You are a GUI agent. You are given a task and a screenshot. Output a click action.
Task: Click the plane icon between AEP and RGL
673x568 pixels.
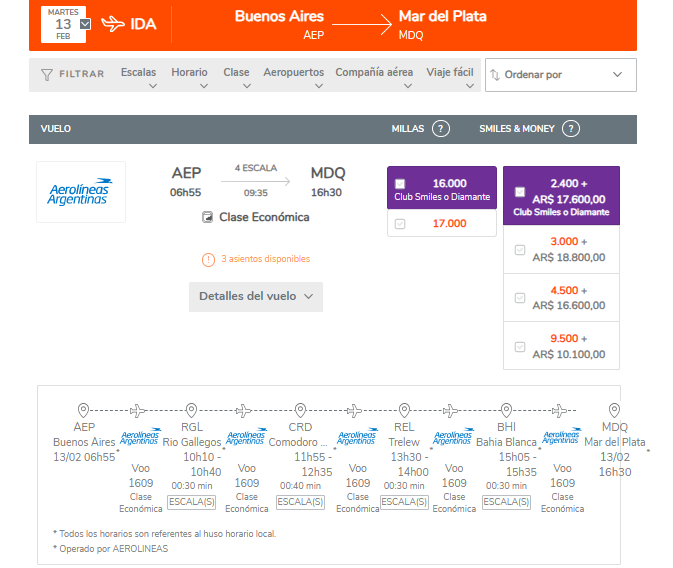coord(137,411)
